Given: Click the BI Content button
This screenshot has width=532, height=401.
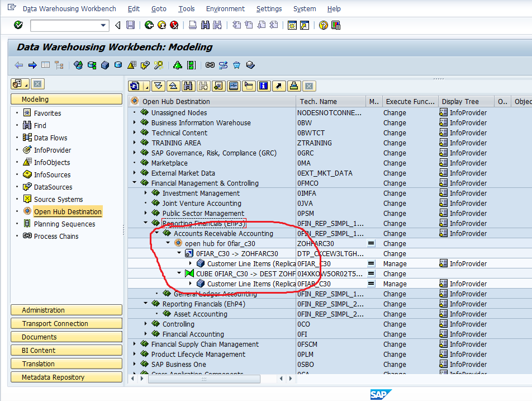Looking at the screenshot, I should [66, 351].
